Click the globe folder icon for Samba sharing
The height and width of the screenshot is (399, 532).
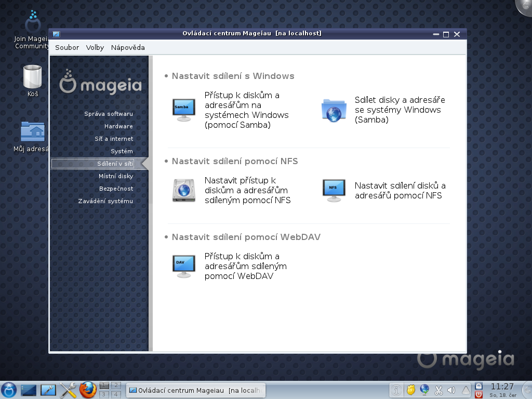(334, 110)
